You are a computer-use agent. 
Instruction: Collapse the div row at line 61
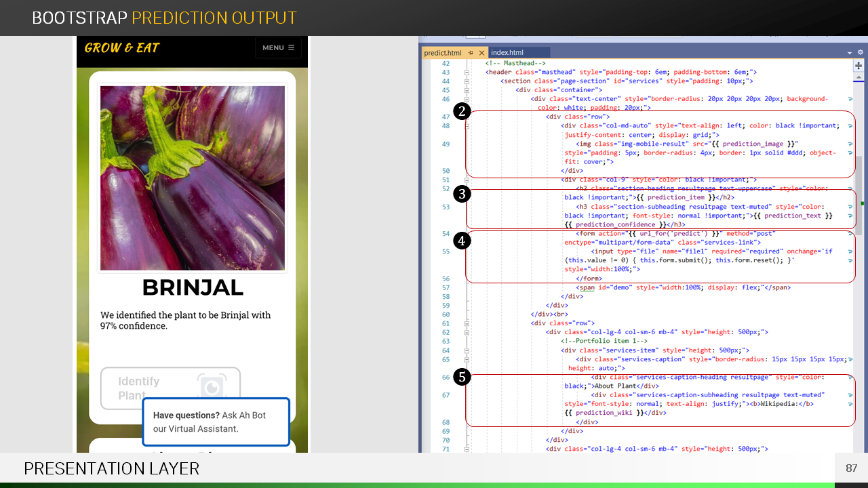pos(467,323)
